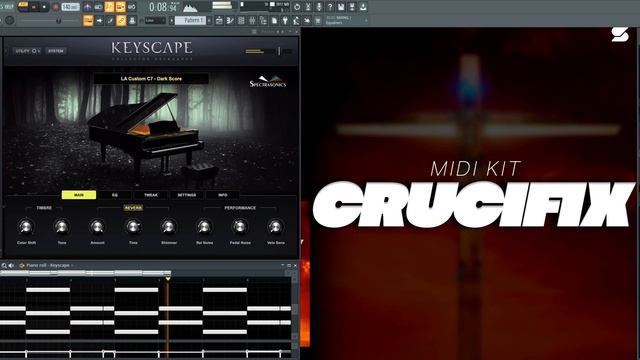Open the audio editor scissors icon

[308, 7]
